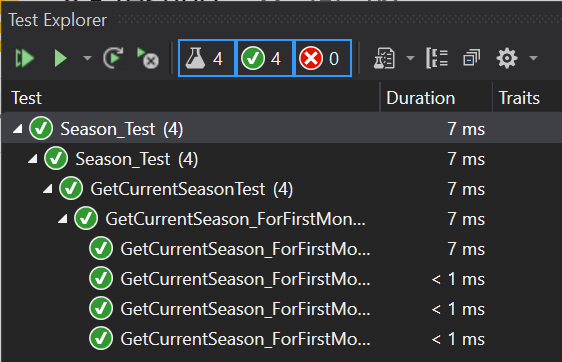Run All Tests in view icon
562x362 pixels.
click(24, 58)
